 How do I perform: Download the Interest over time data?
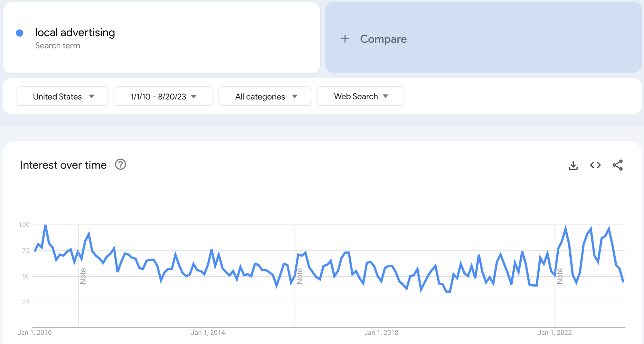(573, 165)
